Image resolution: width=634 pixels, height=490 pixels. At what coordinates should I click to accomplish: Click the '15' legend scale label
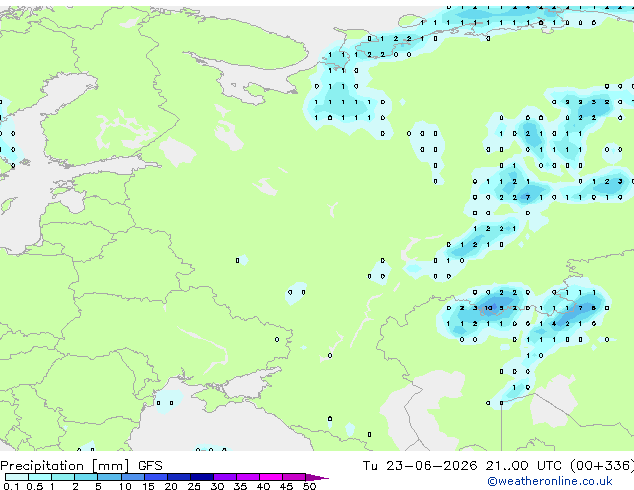click(x=148, y=486)
